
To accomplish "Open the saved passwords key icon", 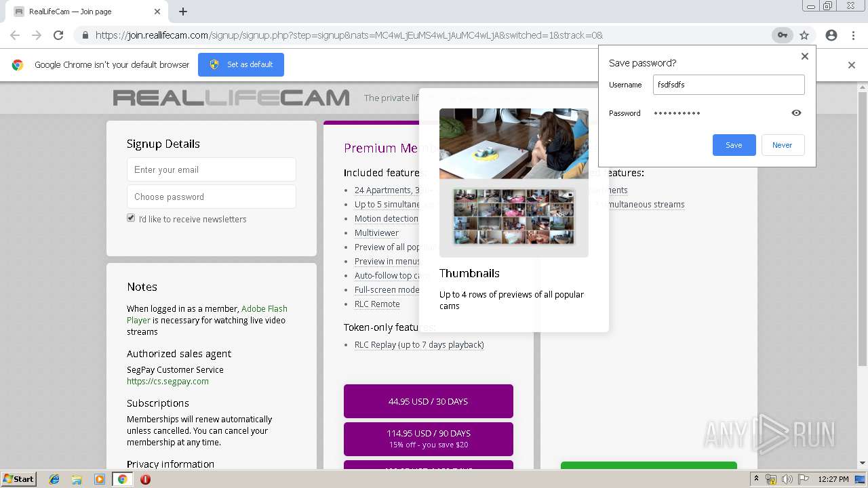I will tap(782, 35).
